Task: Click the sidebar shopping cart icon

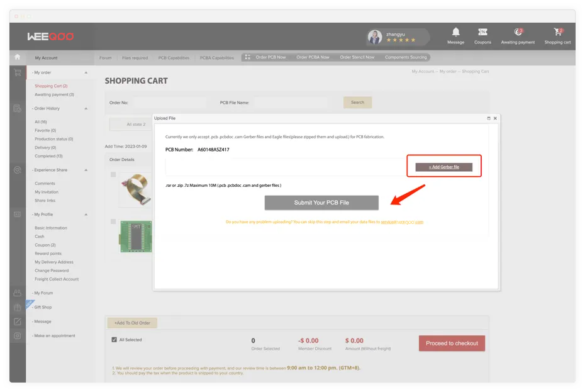Action: 18,73
